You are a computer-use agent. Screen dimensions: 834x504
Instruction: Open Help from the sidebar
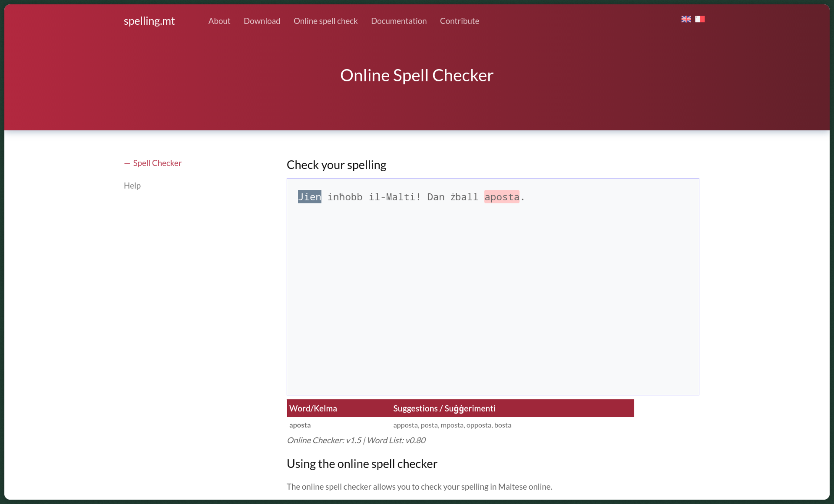(x=132, y=185)
